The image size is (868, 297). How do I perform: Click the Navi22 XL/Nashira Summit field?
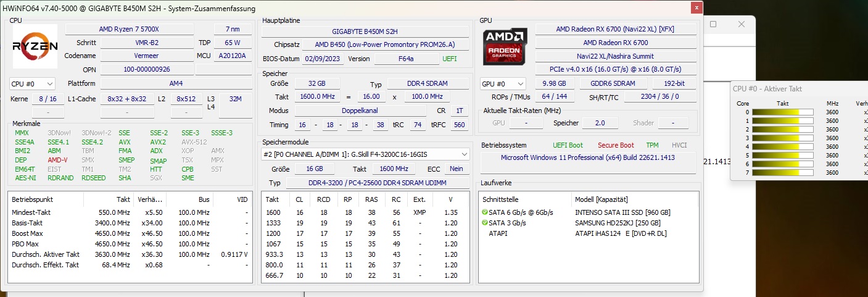click(616, 56)
